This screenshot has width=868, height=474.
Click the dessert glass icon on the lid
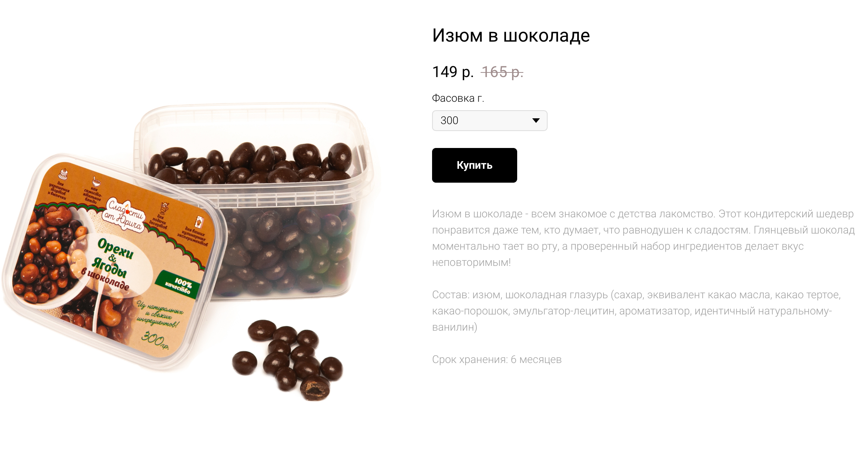click(x=164, y=208)
